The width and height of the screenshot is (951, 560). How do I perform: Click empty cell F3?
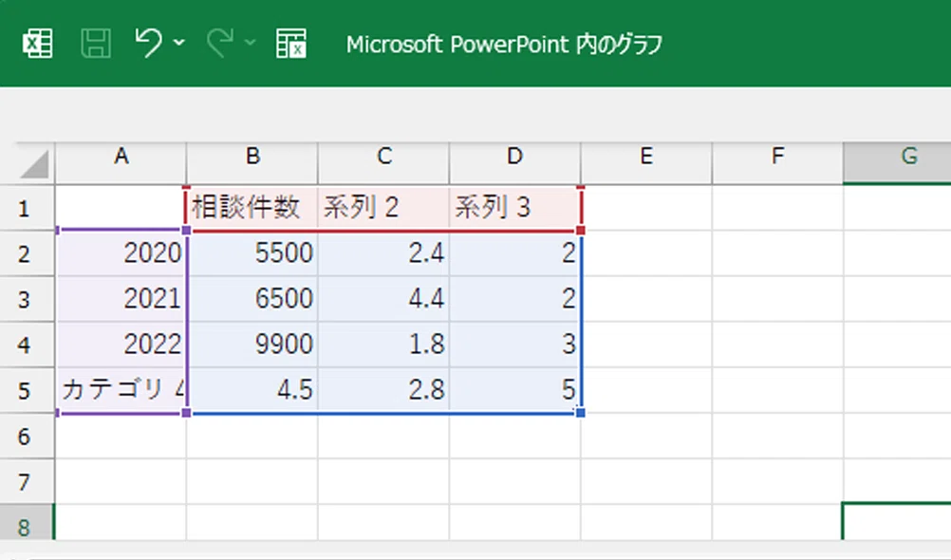coord(777,299)
